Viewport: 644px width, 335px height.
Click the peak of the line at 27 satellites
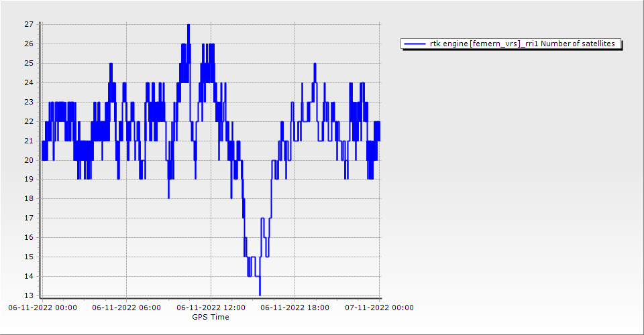pos(189,25)
